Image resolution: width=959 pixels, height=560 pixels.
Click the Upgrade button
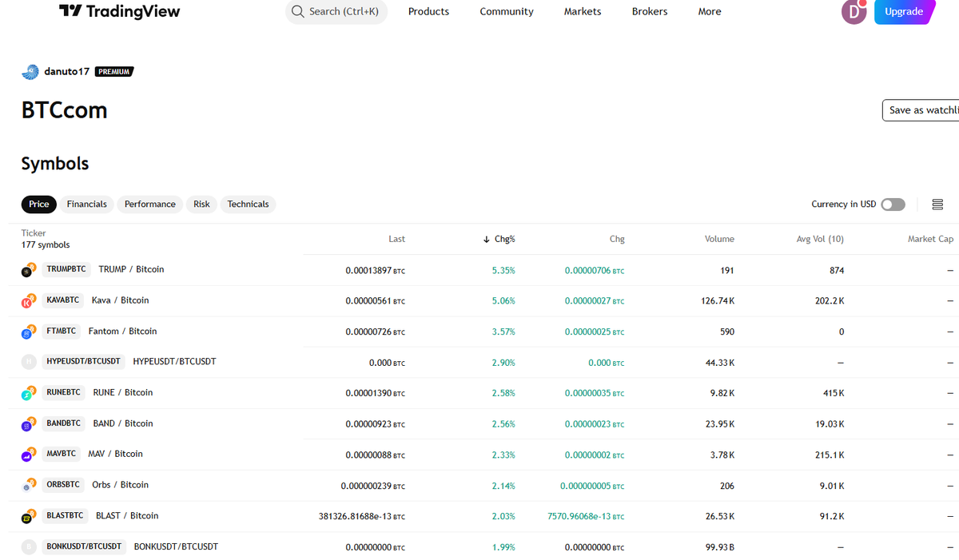coord(904,11)
